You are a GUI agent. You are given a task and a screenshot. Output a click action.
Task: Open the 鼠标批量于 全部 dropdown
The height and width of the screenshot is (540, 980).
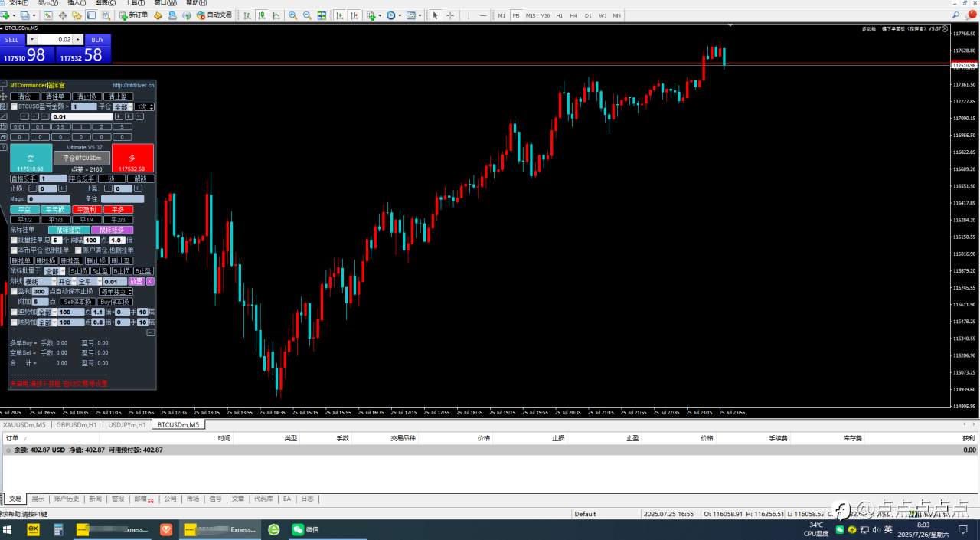coord(54,271)
